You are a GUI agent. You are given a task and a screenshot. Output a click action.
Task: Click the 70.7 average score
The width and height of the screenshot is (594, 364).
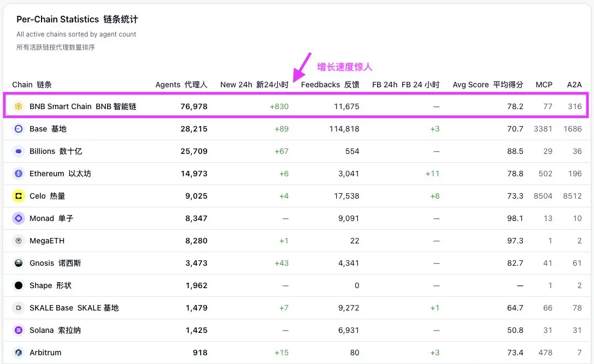[x=515, y=129]
